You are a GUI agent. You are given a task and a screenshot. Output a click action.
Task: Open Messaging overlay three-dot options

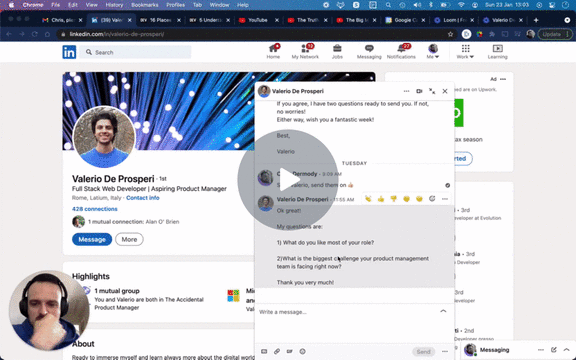click(x=541, y=350)
